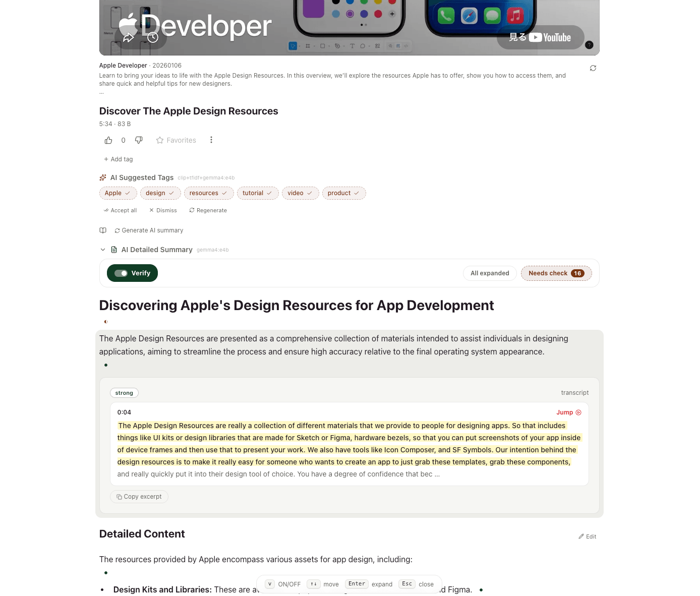The width and height of the screenshot is (700, 596).
Task: Accept the design suggested tag
Action: pos(160,193)
